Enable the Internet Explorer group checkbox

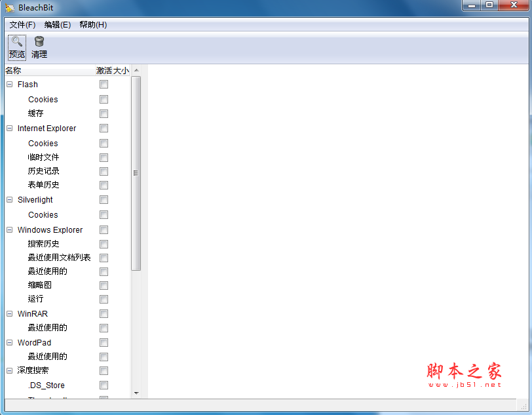click(x=104, y=128)
